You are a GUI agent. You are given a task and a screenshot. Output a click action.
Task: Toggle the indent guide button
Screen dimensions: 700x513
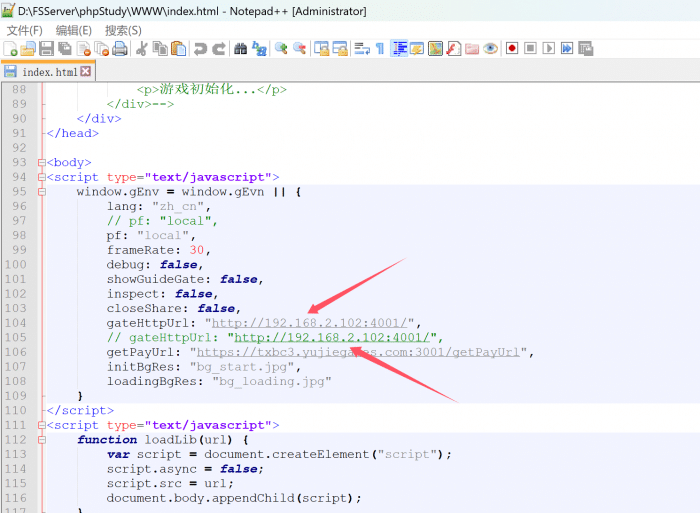point(400,48)
